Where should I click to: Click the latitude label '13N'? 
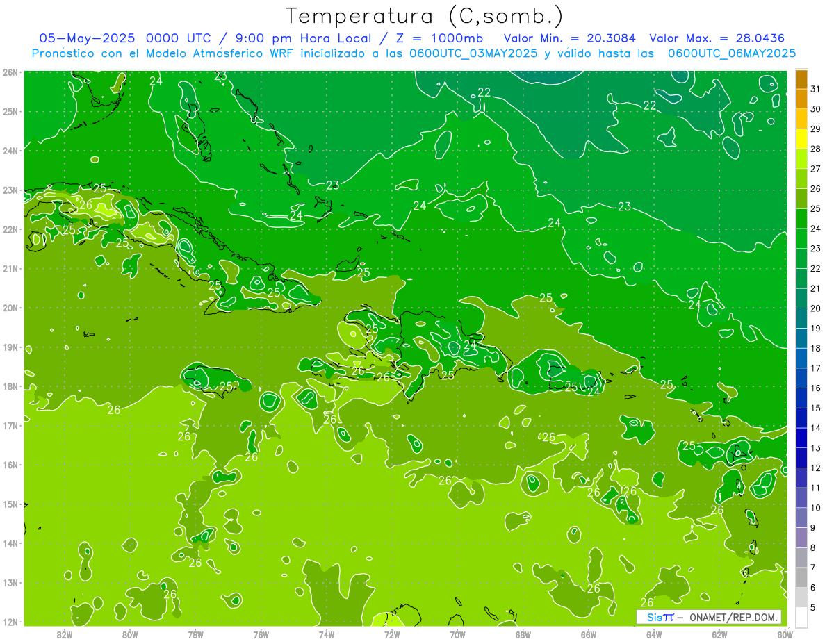tap(10, 582)
